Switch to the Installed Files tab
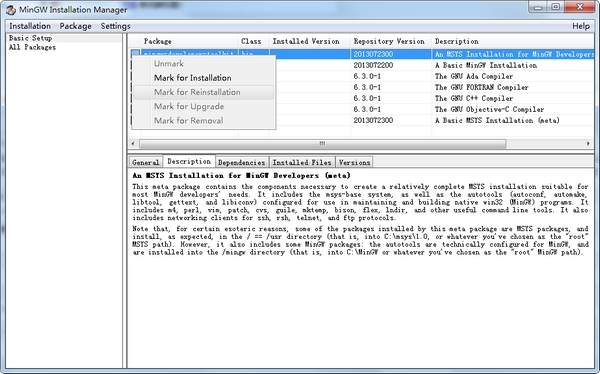 tap(302, 162)
